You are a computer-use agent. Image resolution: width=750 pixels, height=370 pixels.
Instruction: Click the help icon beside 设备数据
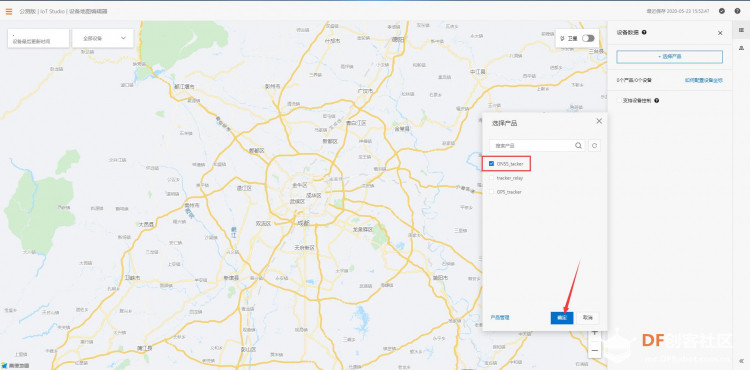coord(644,33)
